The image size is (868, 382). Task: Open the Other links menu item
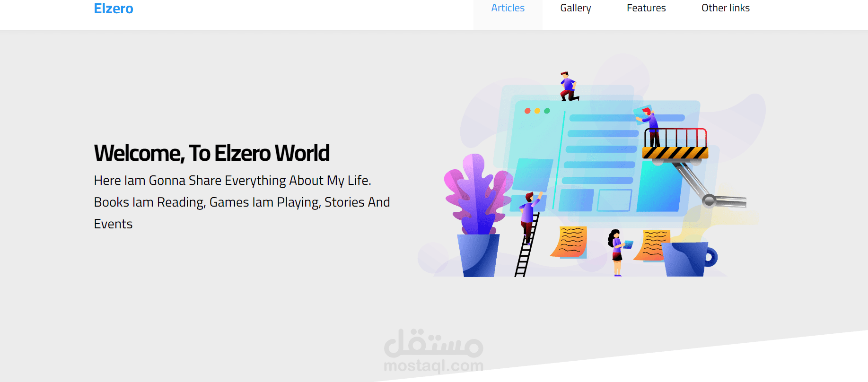click(726, 8)
